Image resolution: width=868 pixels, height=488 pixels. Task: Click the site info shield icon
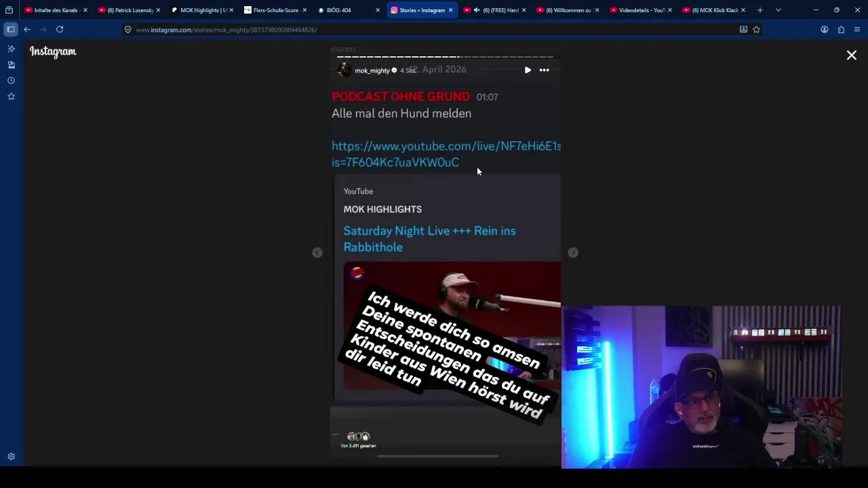127,30
